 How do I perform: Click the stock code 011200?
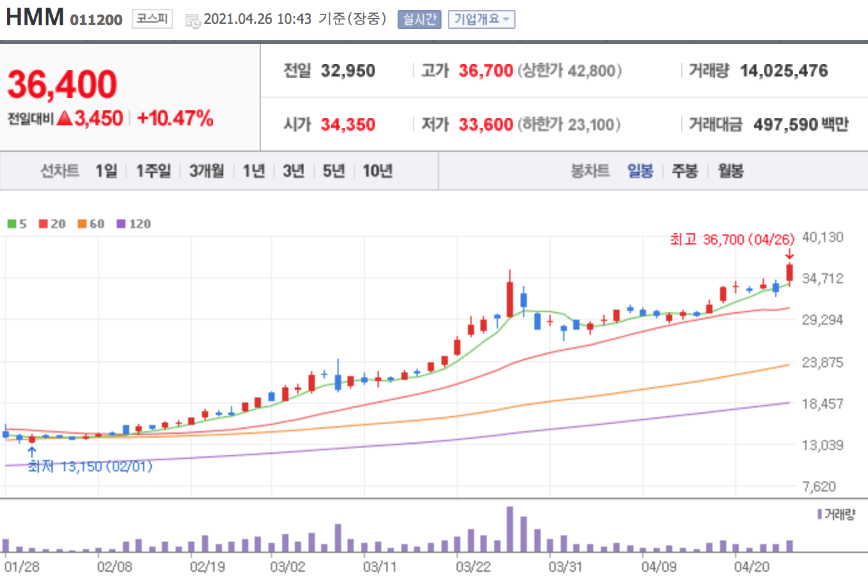point(96,19)
